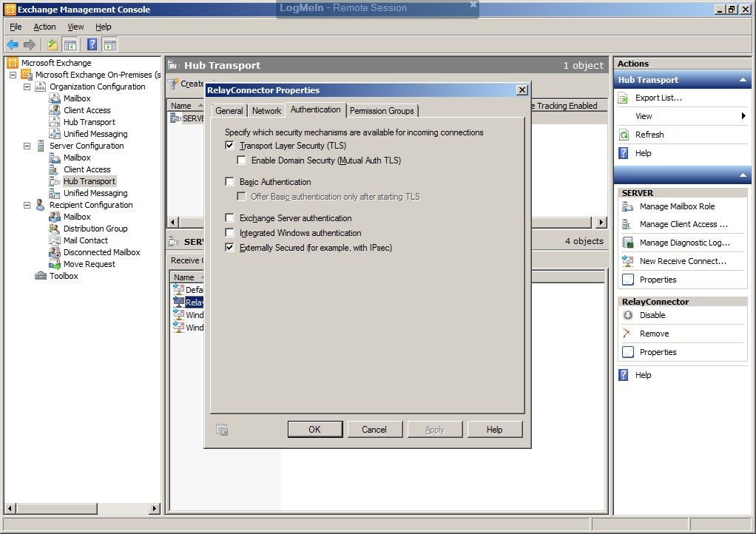Image resolution: width=756 pixels, height=534 pixels.
Task: Tick Integrated Windows authentication checkbox
Action: [x=229, y=233]
